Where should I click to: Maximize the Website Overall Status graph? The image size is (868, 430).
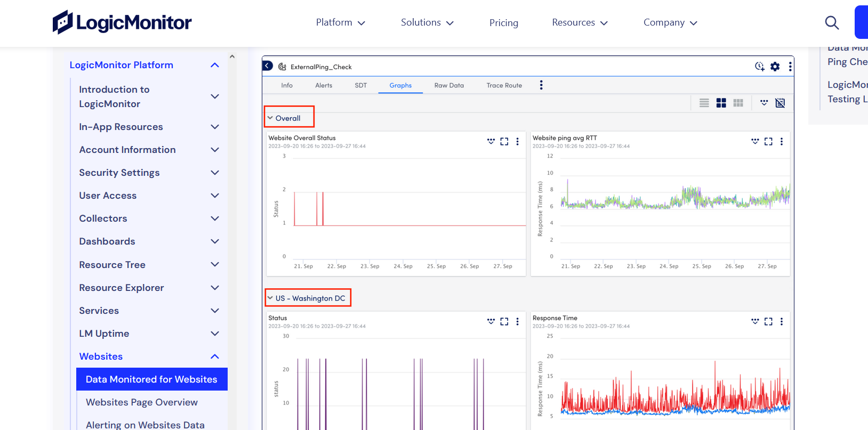pos(504,141)
